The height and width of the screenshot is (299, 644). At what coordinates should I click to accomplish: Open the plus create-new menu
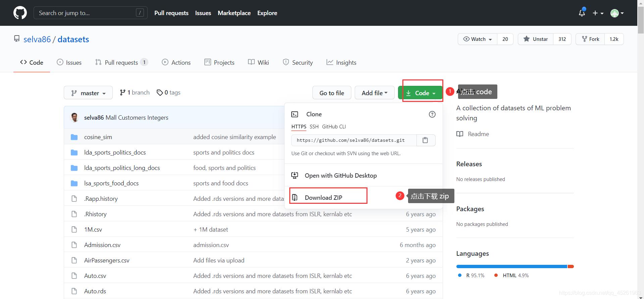[x=598, y=13]
